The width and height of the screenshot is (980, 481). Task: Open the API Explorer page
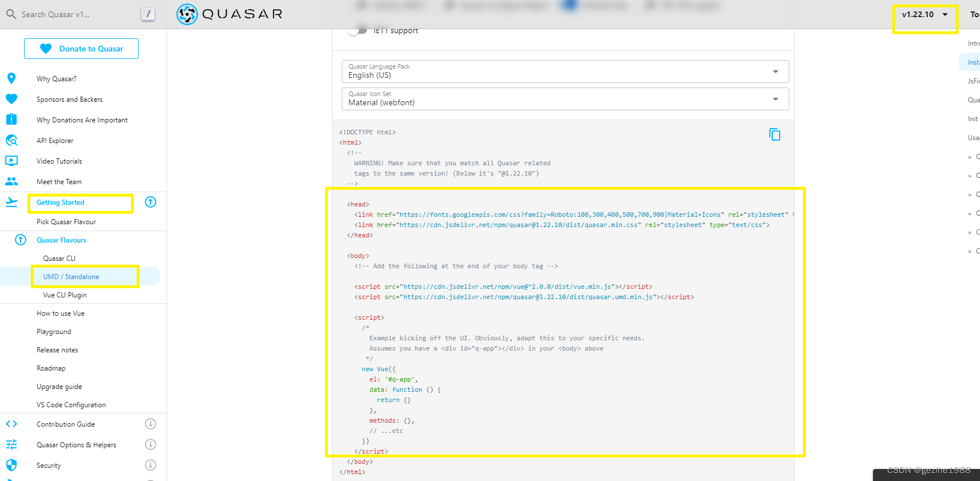pyautogui.click(x=55, y=141)
